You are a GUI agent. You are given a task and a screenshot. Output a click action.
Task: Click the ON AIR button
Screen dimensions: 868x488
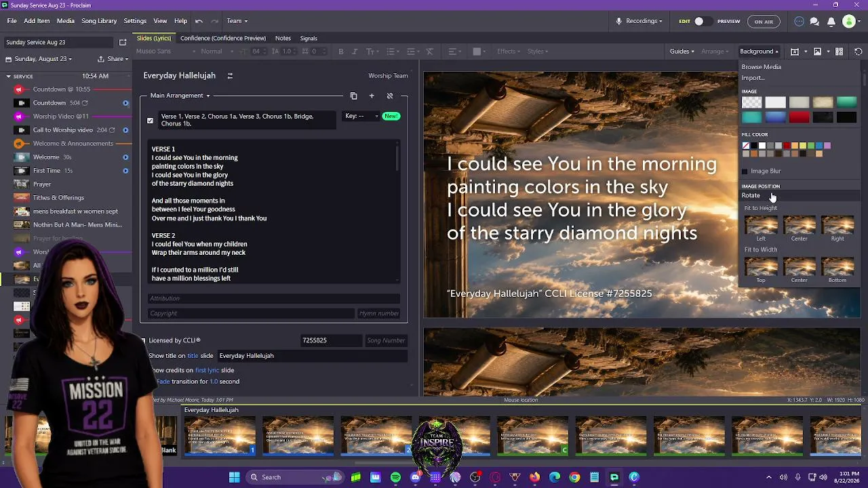point(764,21)
